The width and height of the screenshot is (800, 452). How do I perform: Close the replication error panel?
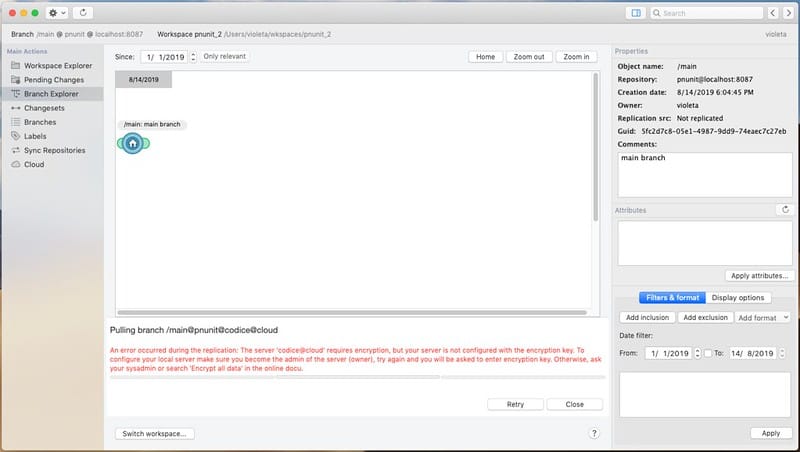pyautogui.click(x=574, y=405)
